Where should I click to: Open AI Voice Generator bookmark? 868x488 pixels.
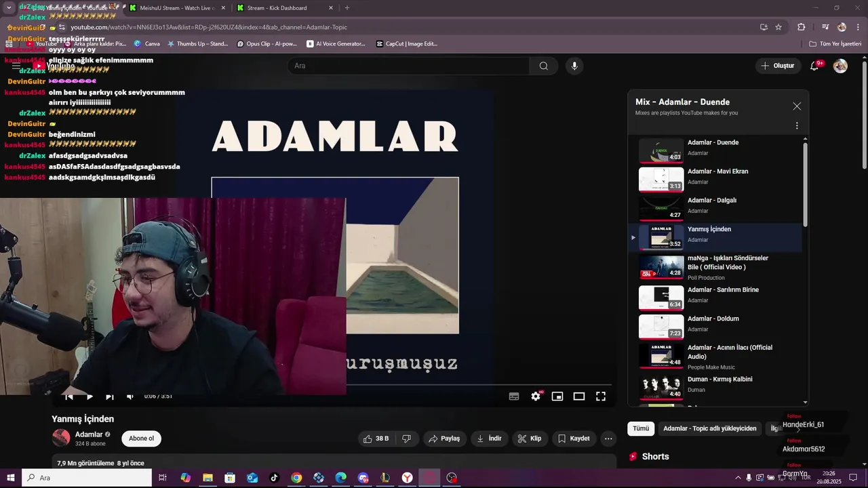(x=336, y=44)
